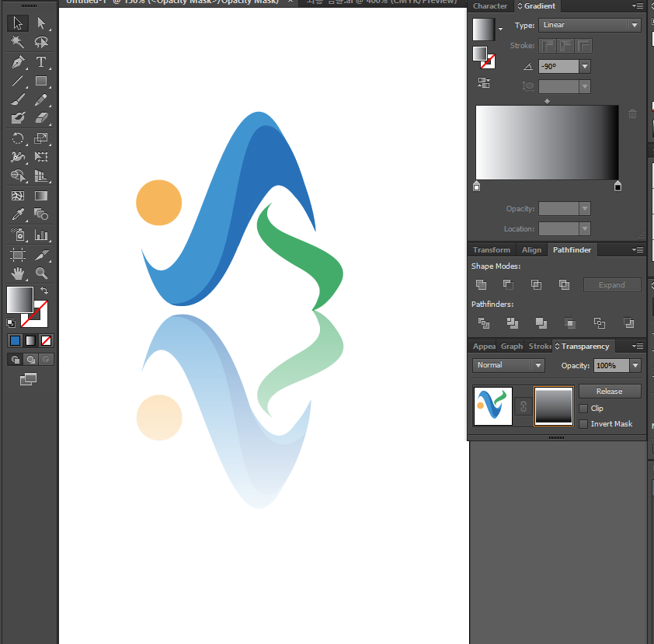Select the Column Graph tool
This screenshot has height=644, width=654.
coord(41,235)
